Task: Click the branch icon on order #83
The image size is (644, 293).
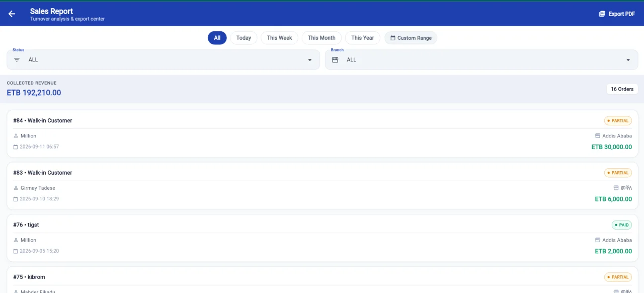Action: pos(616,188)
